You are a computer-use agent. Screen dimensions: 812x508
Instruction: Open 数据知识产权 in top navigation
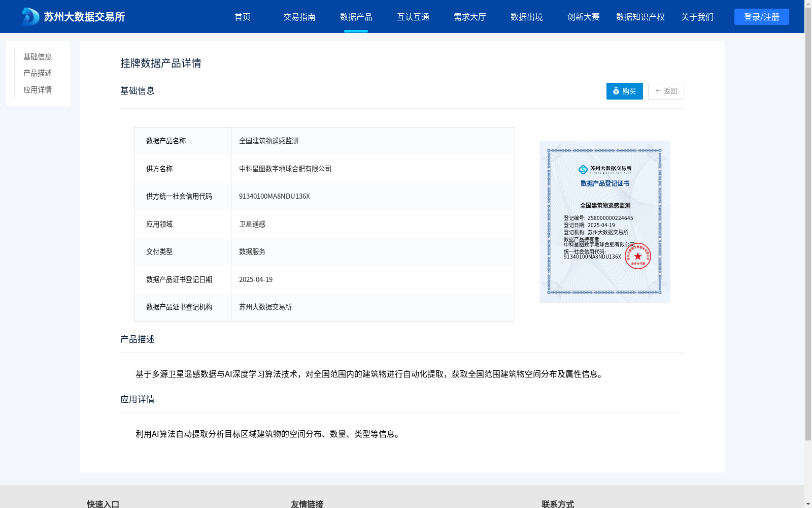[640, 17]
